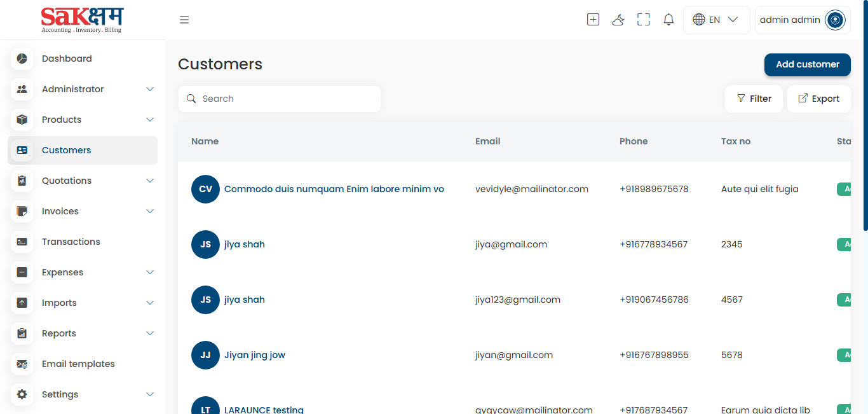Click the Export button
Viewport: 868px width, 414px height.
tap(818, 99)
